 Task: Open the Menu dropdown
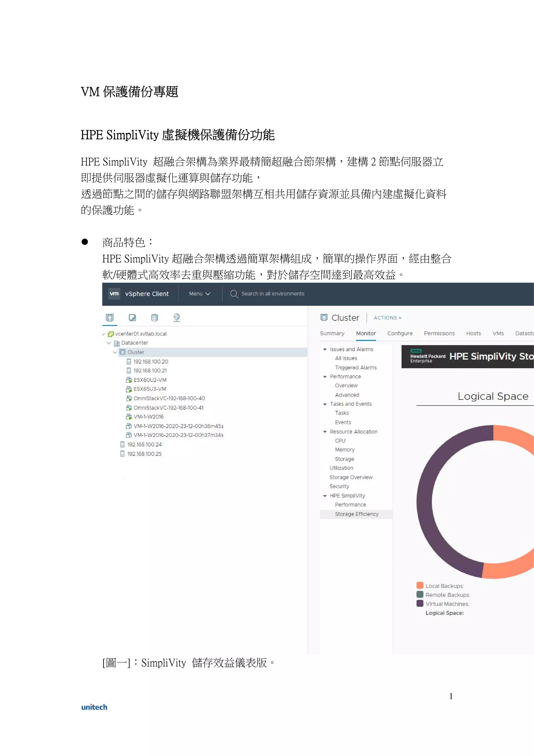click(199, 294)
